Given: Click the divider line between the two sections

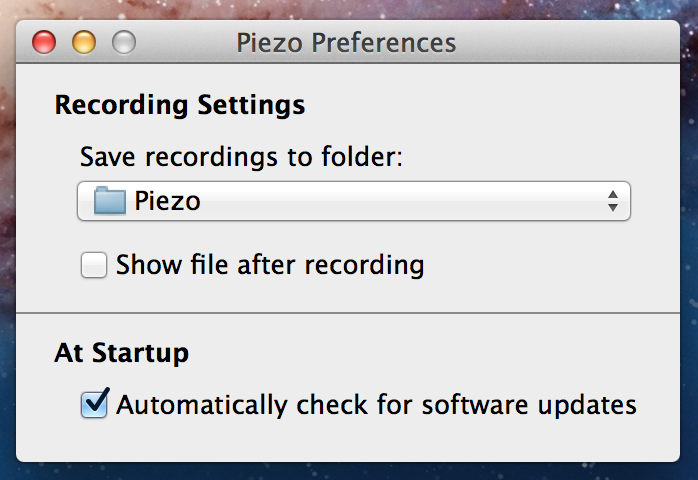Looking at the screenshot, I should point(348,313).
